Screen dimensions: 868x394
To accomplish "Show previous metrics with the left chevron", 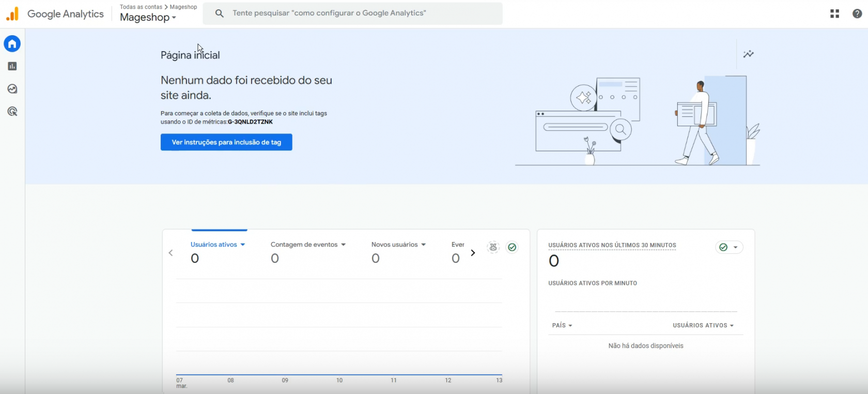I will (171, 253).
